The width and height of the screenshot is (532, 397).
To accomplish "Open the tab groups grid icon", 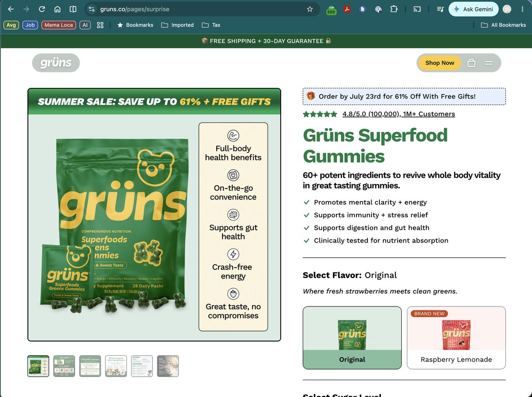I will (100, 25).
